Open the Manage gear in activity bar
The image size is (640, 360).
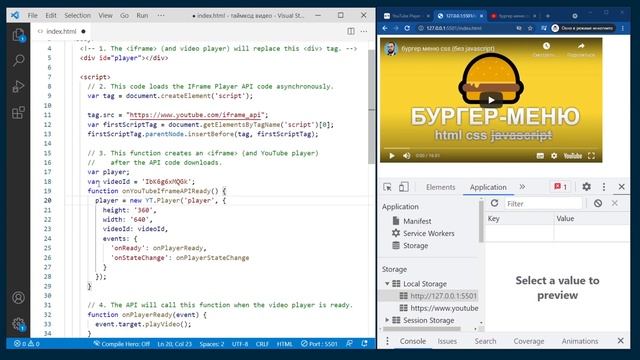tap(18, 324)
